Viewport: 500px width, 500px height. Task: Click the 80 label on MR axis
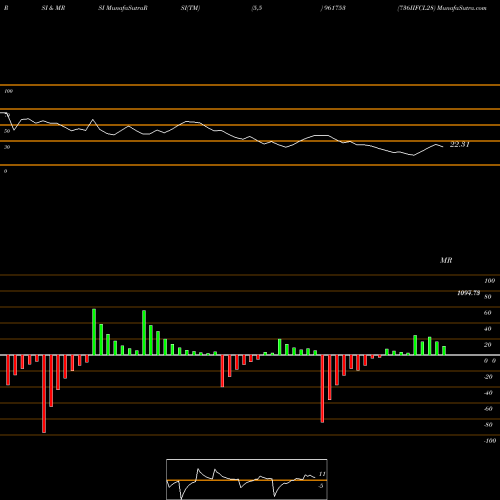488,297
